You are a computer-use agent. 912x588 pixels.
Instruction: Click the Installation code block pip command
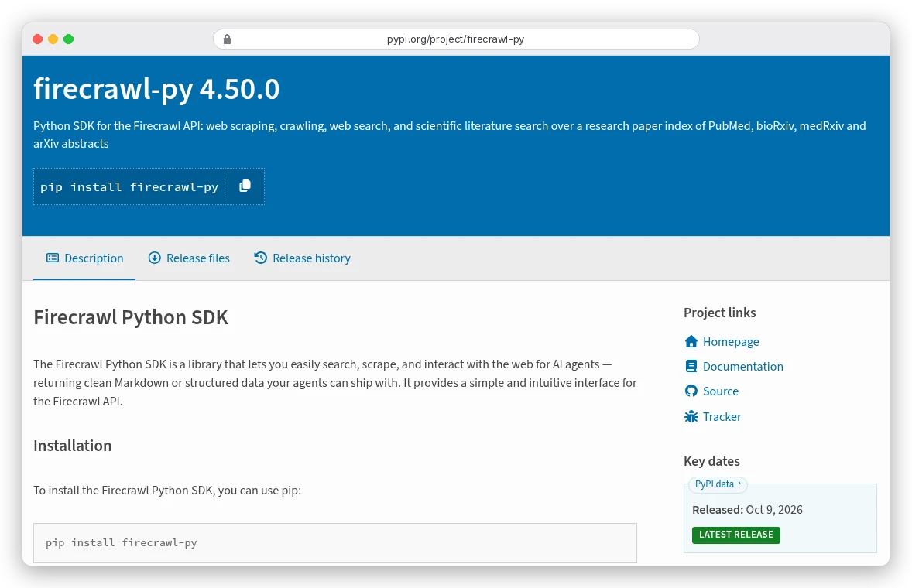pyautogui.click(x=335, y=542)
